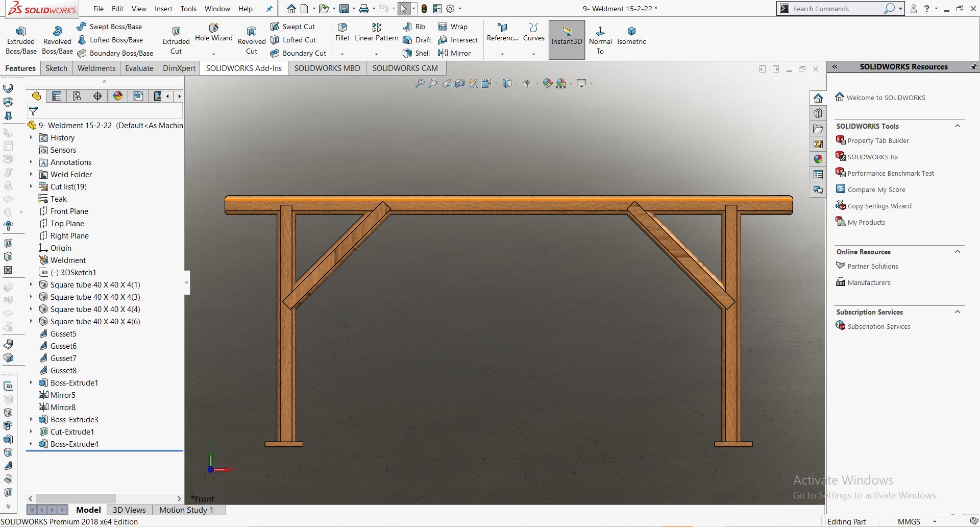
Task: Open the Partner Solutions link
Action: [873, 266]
